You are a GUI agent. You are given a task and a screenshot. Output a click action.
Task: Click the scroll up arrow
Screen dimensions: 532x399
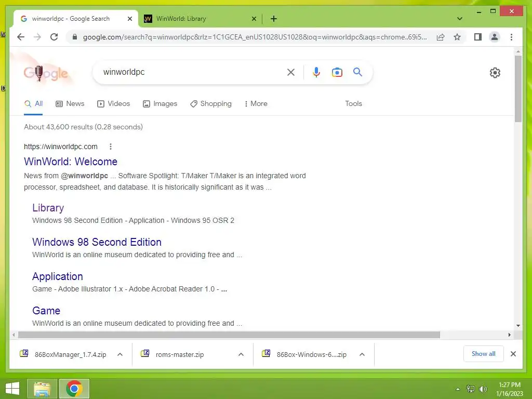(x=518, y=51)
